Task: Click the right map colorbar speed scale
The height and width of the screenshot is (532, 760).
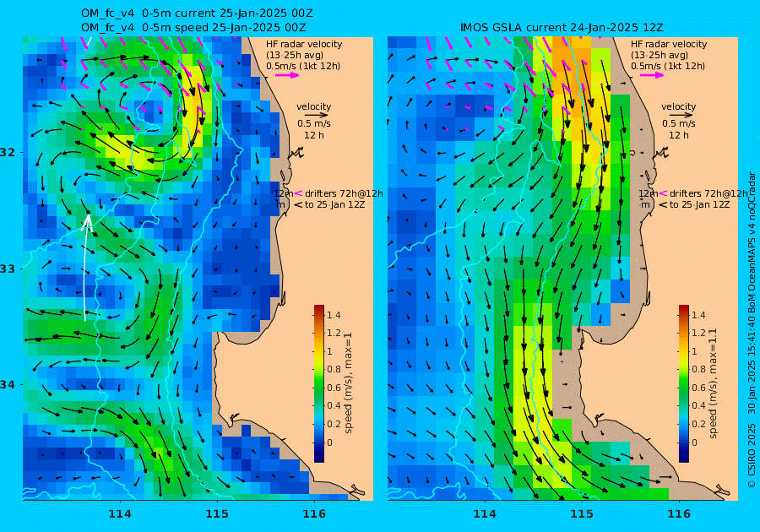Action: click(683, 383)
